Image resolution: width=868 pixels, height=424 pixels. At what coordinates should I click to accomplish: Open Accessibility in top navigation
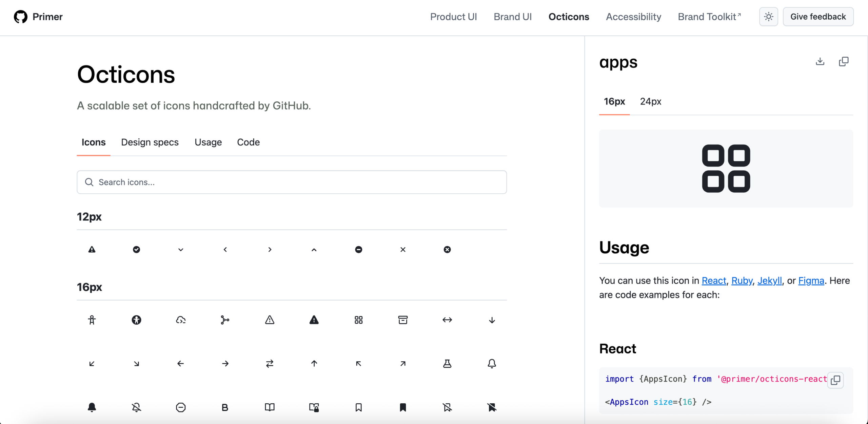(x=633, y=17)
